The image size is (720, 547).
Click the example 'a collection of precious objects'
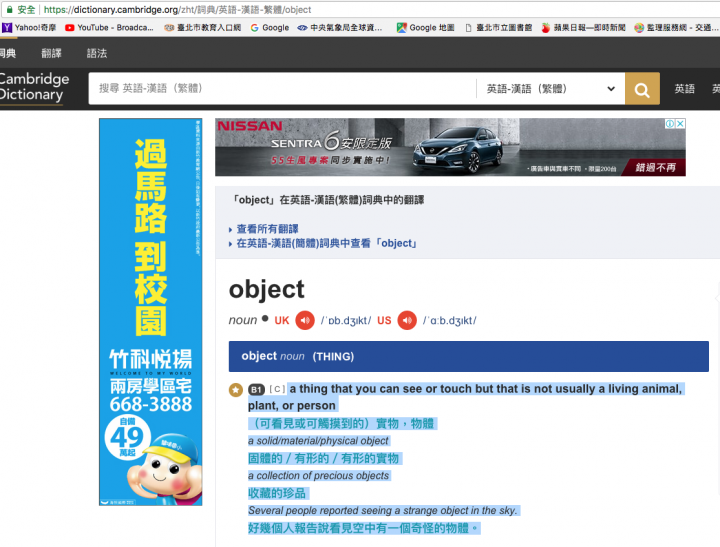pos(318,476)
